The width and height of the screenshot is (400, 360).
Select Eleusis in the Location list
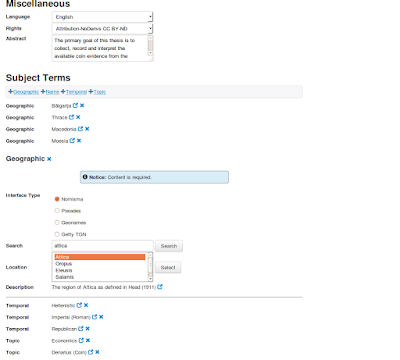[x=100, y=270]
